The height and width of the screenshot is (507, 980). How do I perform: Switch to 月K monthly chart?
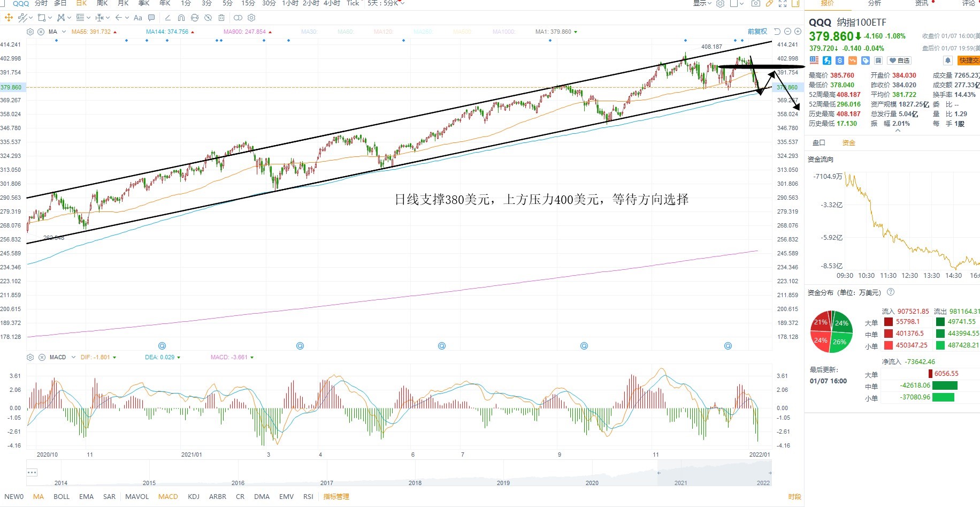(x=124, y=3)
